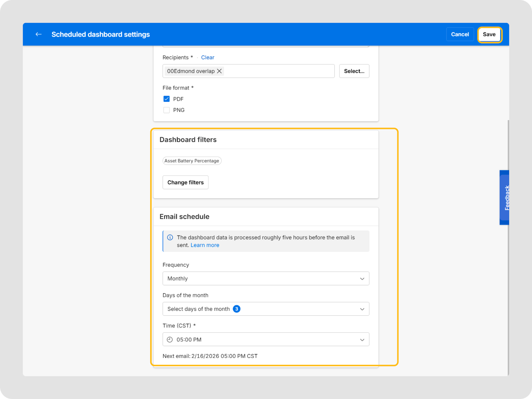532x399 pixels.
Task: Uncheck the PDF file format checkbox
Action: click(167, 99)
